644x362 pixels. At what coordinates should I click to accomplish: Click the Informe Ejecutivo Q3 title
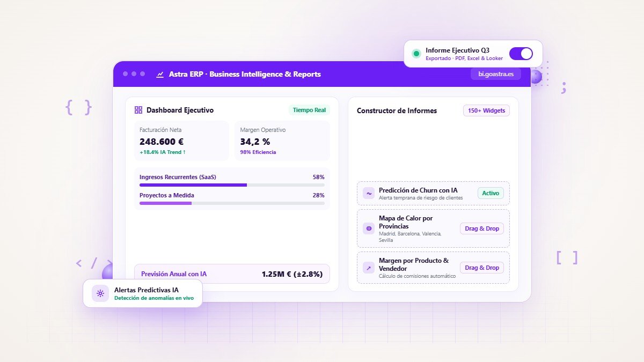pyautogui.click(x=457, y=50)
